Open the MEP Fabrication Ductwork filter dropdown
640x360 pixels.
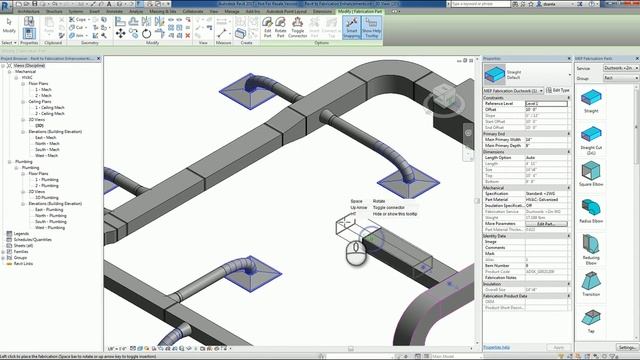(x=513, y=91)
